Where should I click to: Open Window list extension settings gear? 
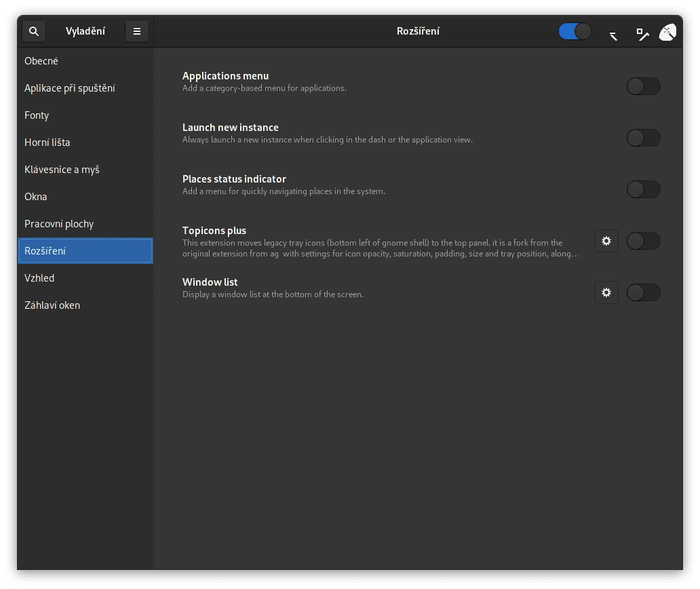606,292
